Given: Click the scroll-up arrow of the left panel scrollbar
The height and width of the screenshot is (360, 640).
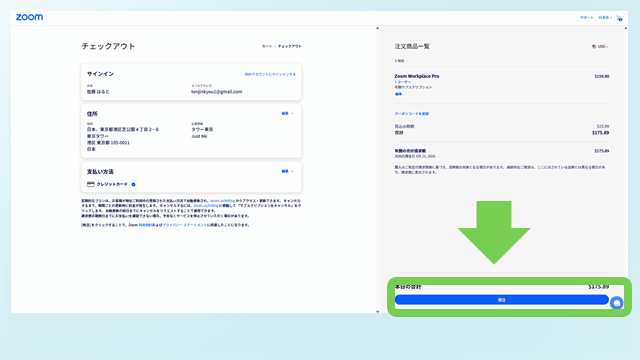Looking at the screenshot, I should (378, 28).
